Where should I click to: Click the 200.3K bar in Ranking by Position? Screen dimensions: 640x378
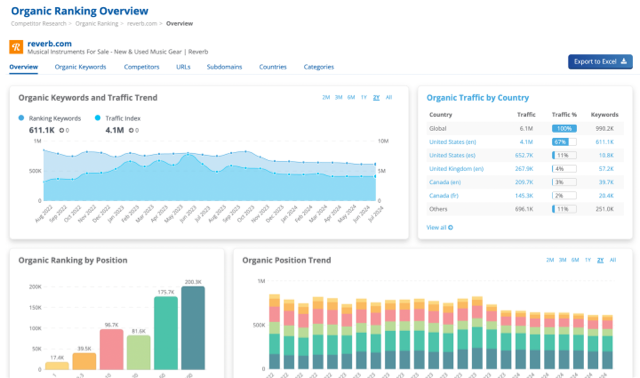pyautogui.click(x=193, y=328)
